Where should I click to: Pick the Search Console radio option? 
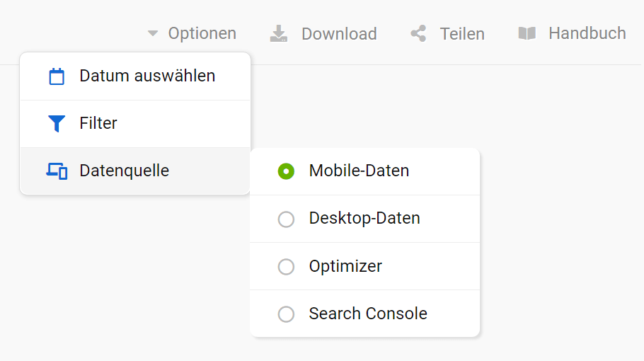(286, 314)
